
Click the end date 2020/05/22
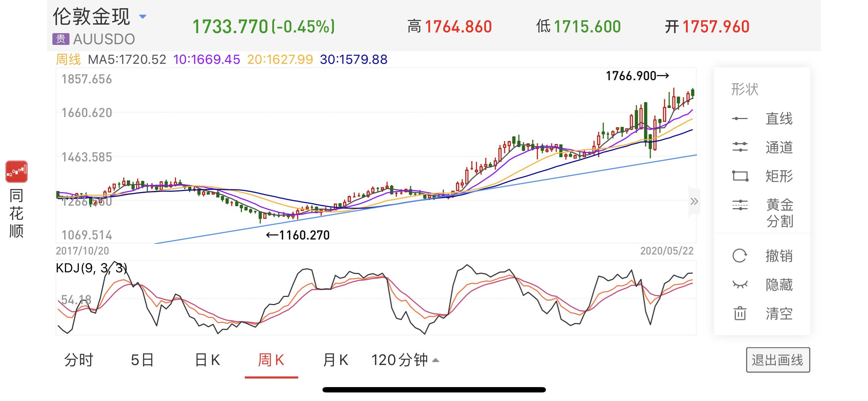pyautogui.click(x=667, y=251)
